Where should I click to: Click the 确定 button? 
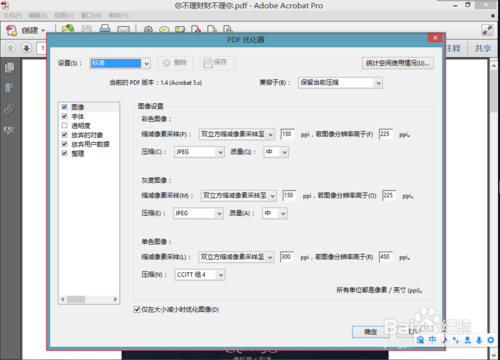click(x=370, y=332)
